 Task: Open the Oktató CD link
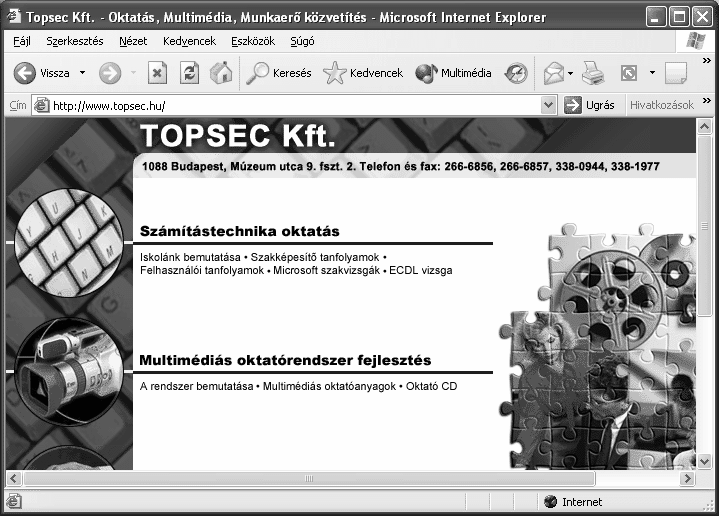click(x=431, y=387)
